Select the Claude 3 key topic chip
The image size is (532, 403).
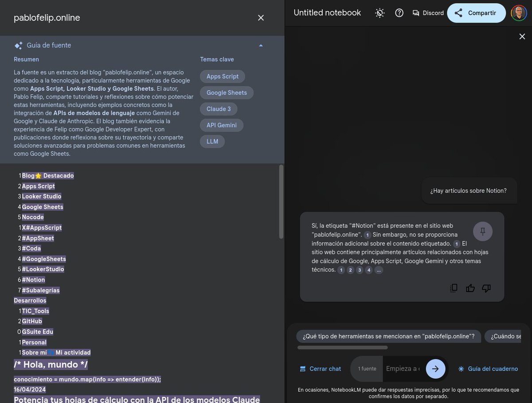pos(219,109)
